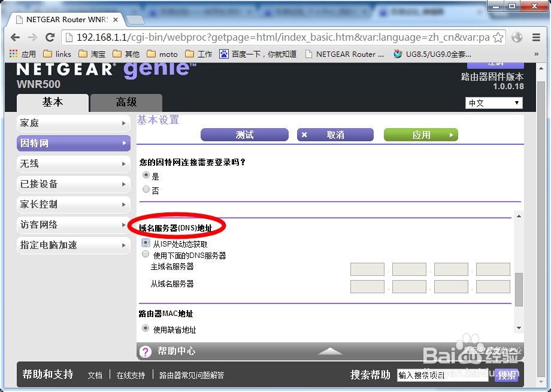Switch to the 高级 tab
The height and width of the screenshot is (392, 551).
click(126, 102)
